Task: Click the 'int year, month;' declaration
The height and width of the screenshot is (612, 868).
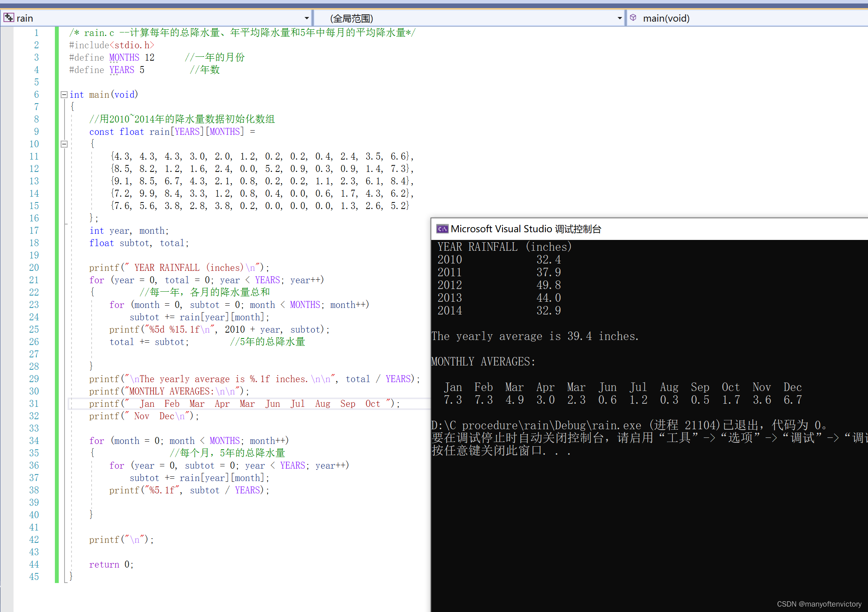Action: click(129, 231)
